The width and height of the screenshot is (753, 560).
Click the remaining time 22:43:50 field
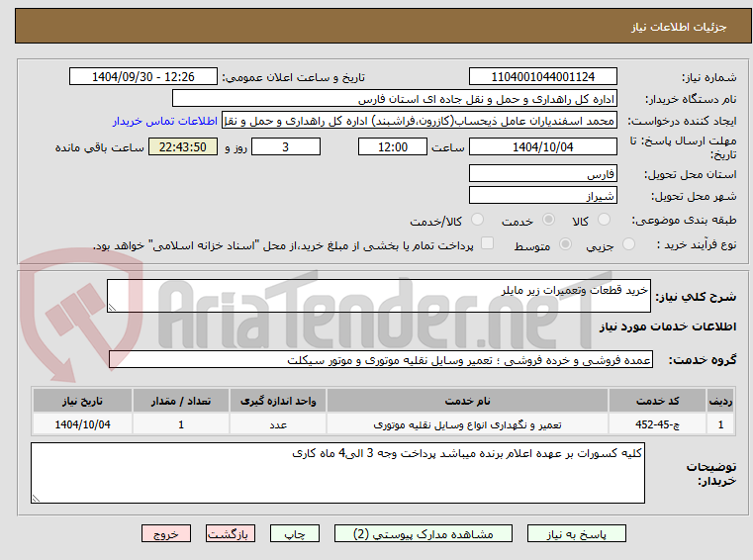pos(183,147)
